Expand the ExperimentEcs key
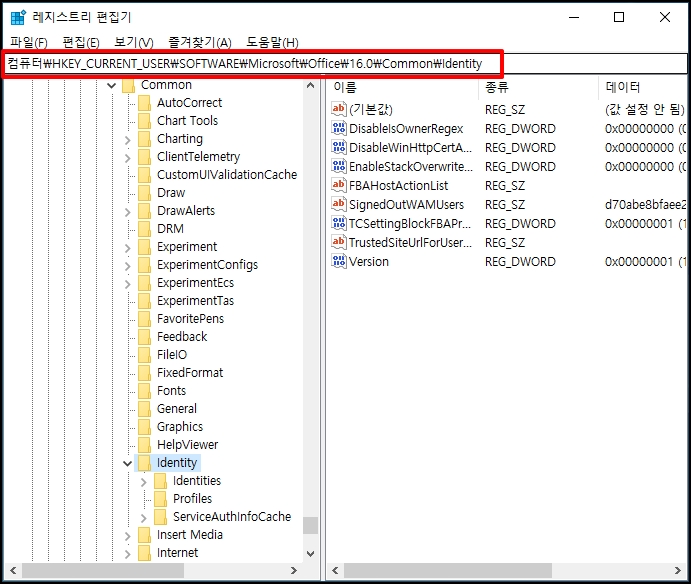 pyautogui.click(x=127, y=284)
